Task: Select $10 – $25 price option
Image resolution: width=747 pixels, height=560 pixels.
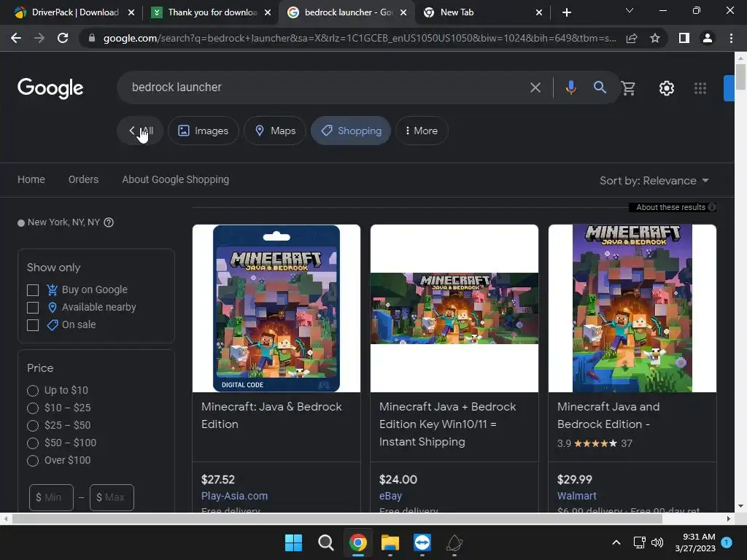Action: coord(33,408)
